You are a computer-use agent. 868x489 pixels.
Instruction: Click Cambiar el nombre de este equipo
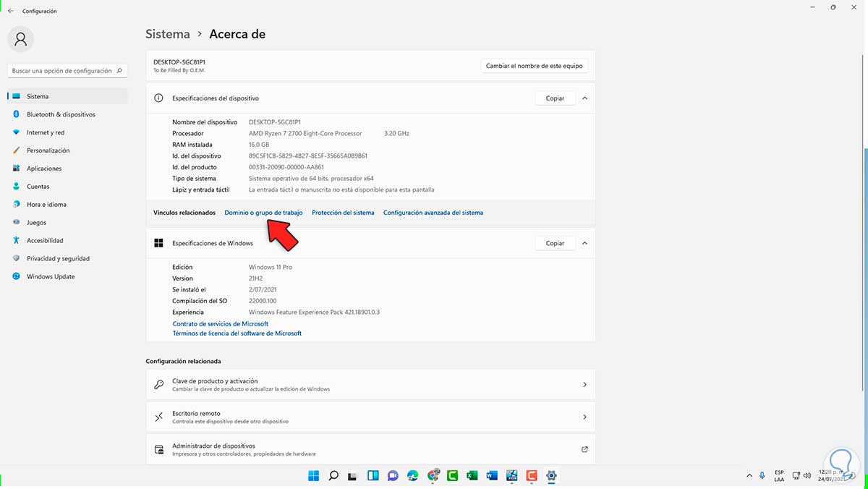tap(535, 66)
